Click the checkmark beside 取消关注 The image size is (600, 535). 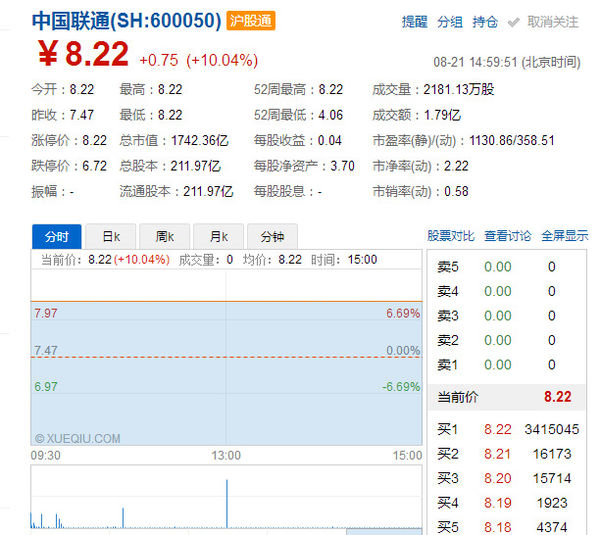click(x=514, y=23)
